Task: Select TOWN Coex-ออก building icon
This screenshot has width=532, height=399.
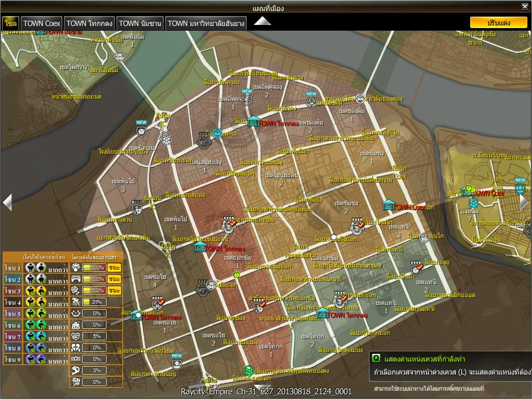Action: click(388, 206)
